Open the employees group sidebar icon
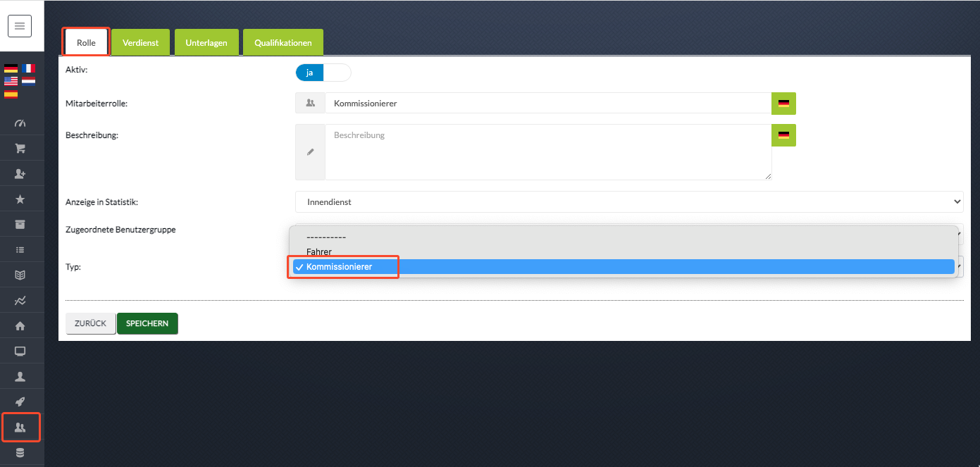This screenshot has height=467, width=980. point(20,428)
